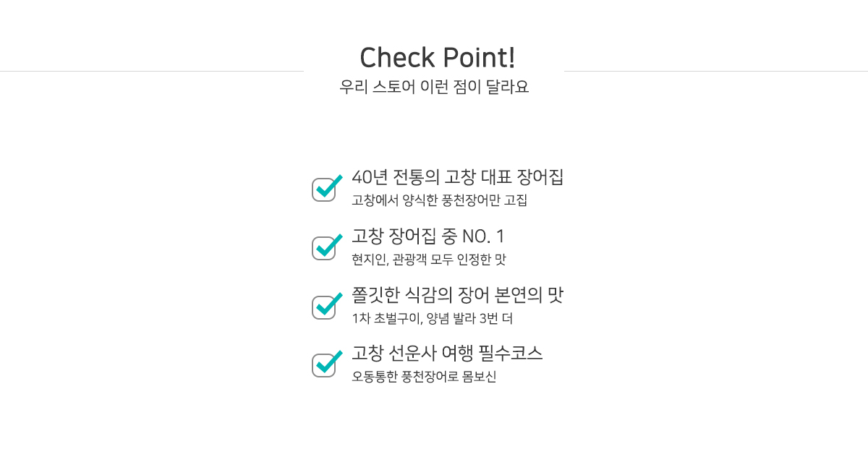Screen dimensions: 868x470
Task: Select description 오동통한 풍천장어로 몸보신
Action: 424,377
